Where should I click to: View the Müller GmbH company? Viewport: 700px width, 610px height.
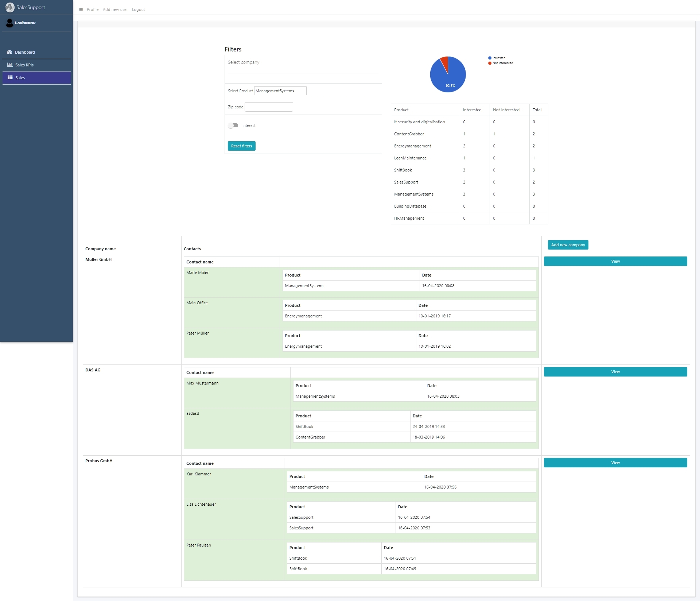click(615, 261)
